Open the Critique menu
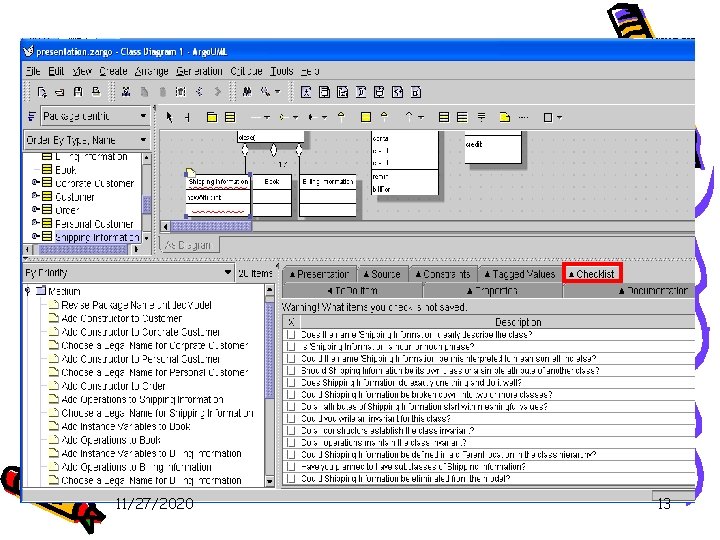720x540 pixels. 246,71
